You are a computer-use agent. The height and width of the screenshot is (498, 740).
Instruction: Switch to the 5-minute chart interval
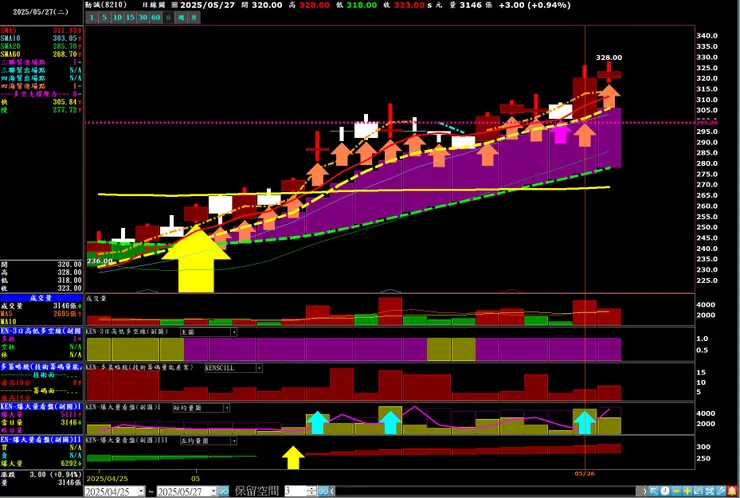coord(104,17)
